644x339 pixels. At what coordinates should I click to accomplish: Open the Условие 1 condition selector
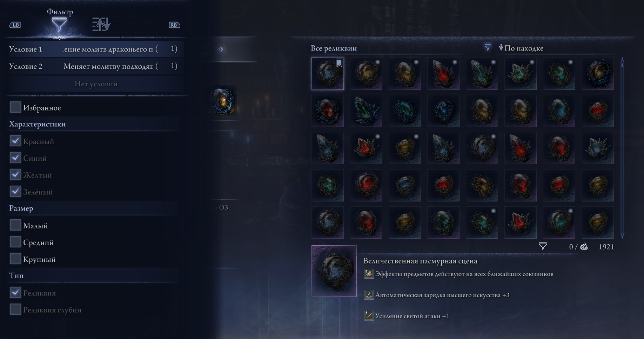click(x=95, y=49)
